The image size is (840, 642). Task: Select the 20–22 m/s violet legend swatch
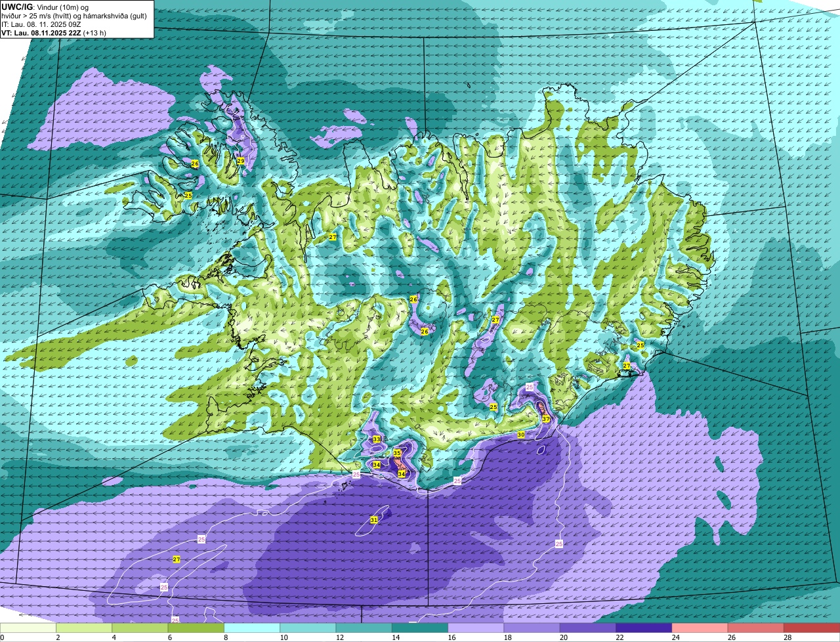click(x=588, y=628)
